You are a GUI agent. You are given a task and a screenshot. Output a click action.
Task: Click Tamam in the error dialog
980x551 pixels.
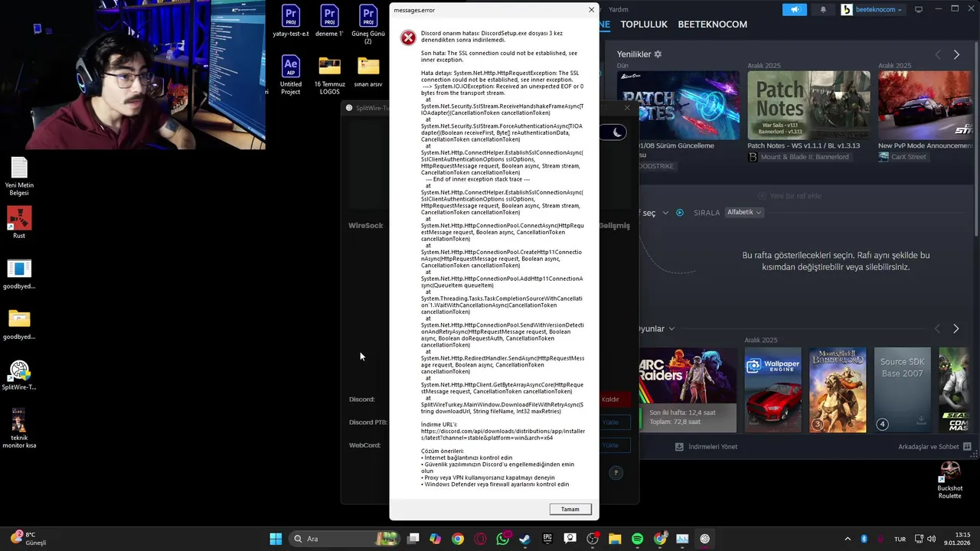click(570, 509)
